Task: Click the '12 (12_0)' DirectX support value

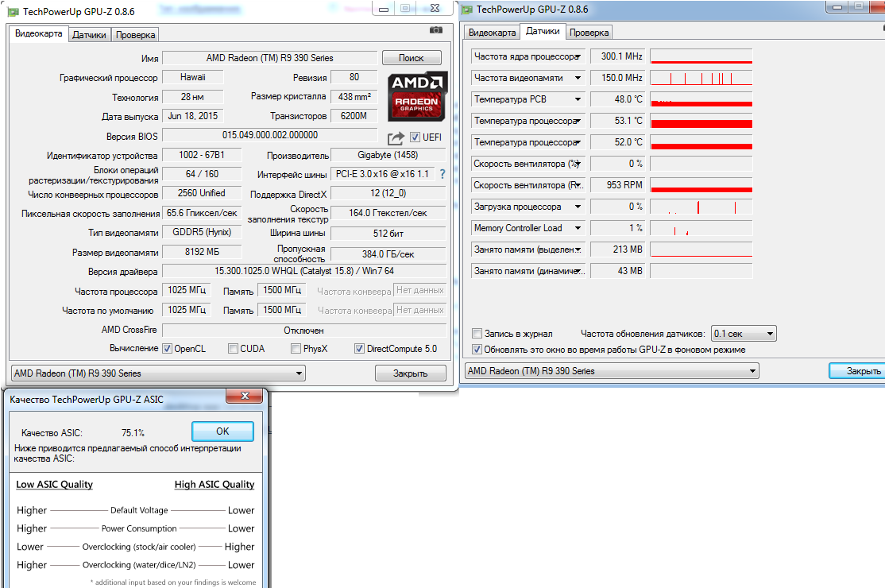Action: click(x=388, y=193)
